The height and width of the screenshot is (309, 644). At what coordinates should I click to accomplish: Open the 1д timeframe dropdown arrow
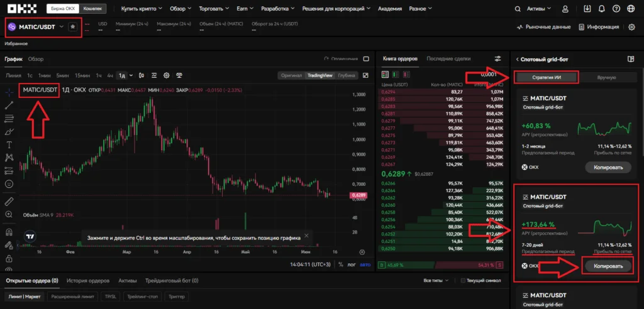click(x=131, y=75)
